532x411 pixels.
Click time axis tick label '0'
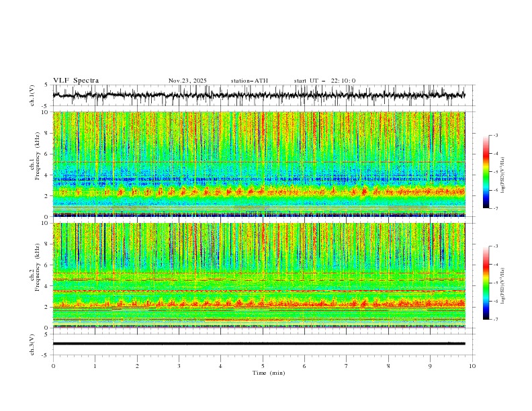[53, 366]
